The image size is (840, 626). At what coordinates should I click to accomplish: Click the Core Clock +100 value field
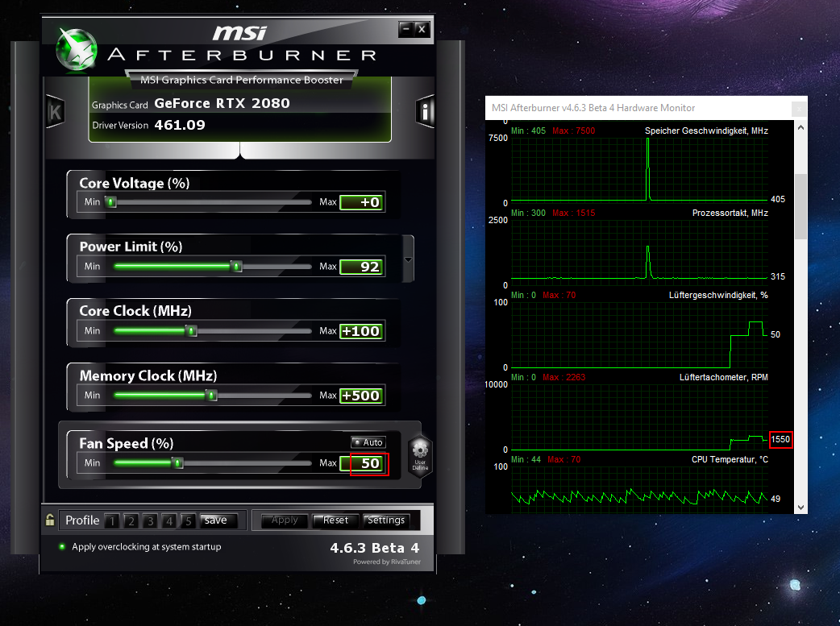tap(362, 331)
